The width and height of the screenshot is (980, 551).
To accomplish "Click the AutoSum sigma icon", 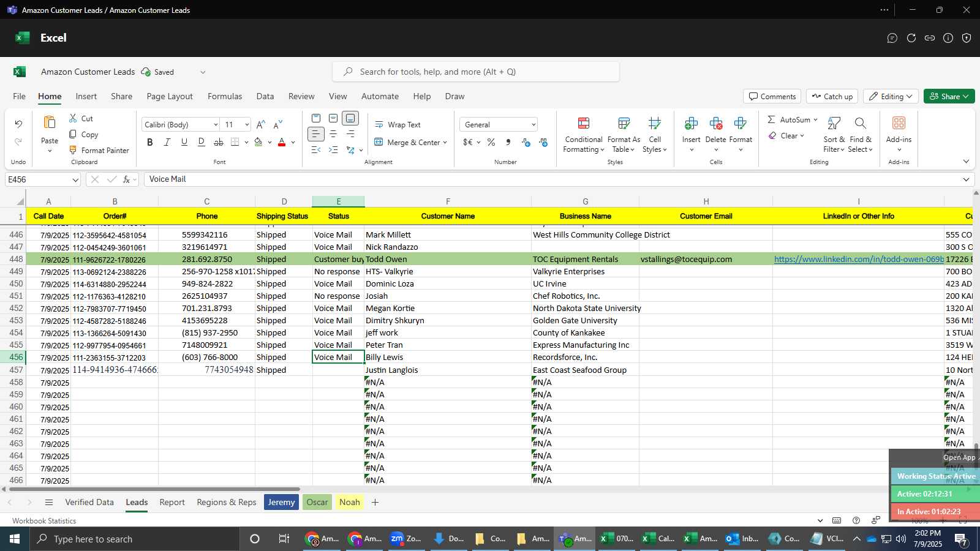I will point(772,119).
